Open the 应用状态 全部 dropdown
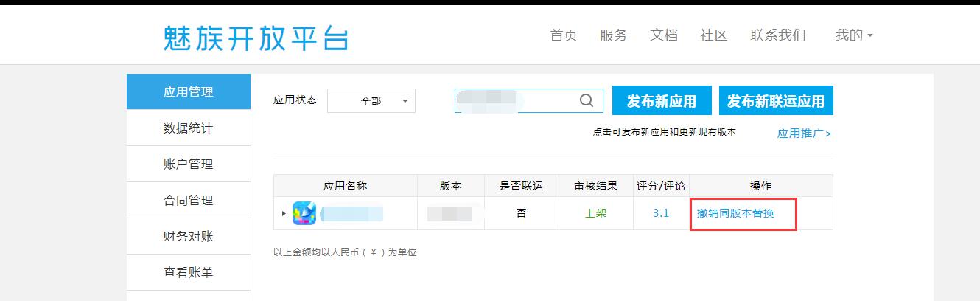Screen dimensions: 980x301 [371, 101]
